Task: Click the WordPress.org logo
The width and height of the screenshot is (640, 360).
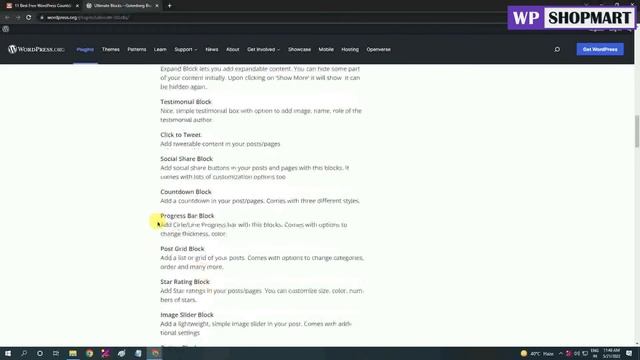Action: click(x=36, y=49)
